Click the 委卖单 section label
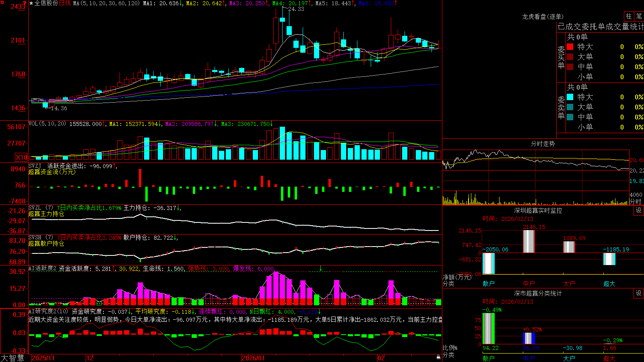This screenshot has width=644, height=362. [561, 108]
